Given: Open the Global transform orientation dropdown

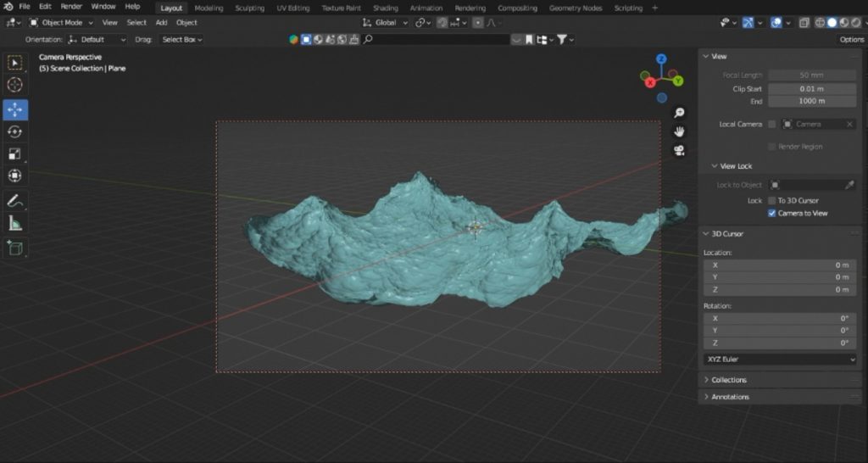Looking at the screenshot, I should point(386,23).
